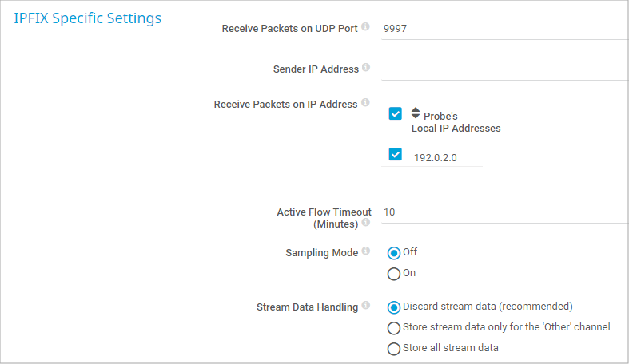Image resolution: width=629 pixels, height=364 pixels.
Task: Click the IPFIX Specific Settings heading
Action: point(88,18)
